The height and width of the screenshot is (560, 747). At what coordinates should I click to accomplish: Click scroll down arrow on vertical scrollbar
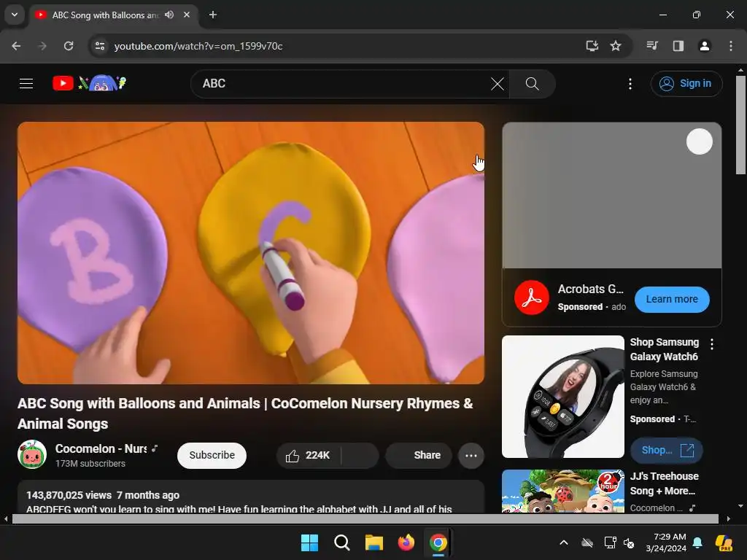coord(740,506)
